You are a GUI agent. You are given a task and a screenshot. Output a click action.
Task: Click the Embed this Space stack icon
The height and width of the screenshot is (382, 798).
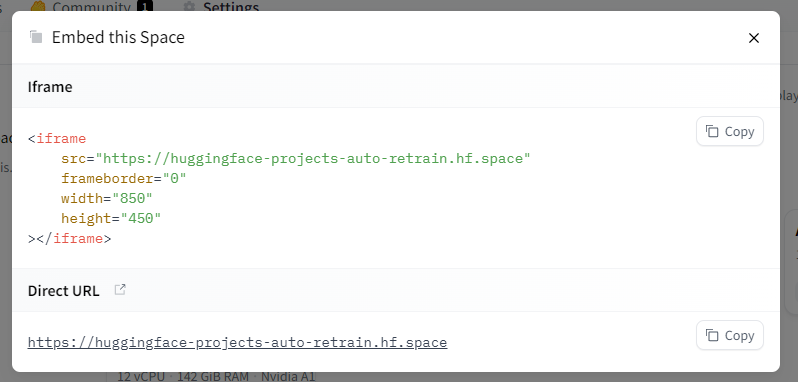point(36,37)
